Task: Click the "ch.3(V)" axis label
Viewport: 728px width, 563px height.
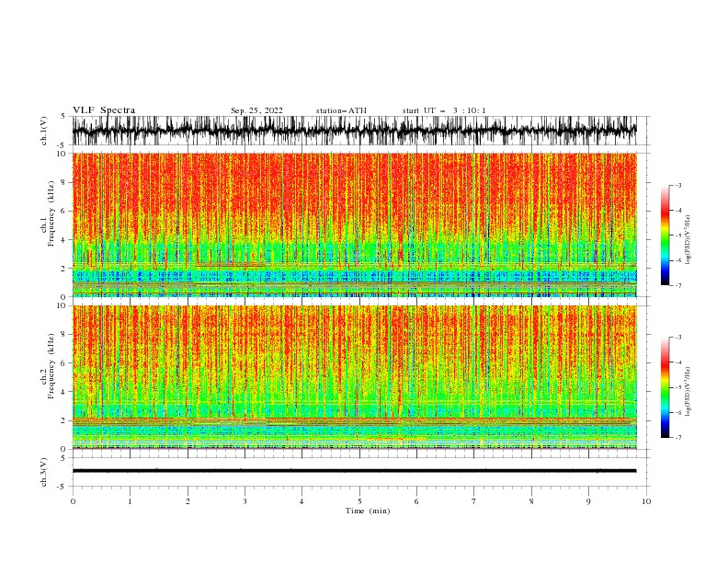Action: [x=44, y=472]
